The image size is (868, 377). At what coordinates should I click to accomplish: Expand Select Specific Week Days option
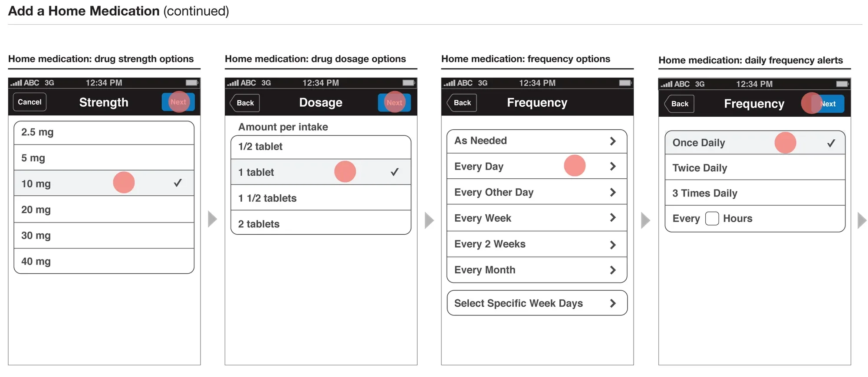pos(537,303)
